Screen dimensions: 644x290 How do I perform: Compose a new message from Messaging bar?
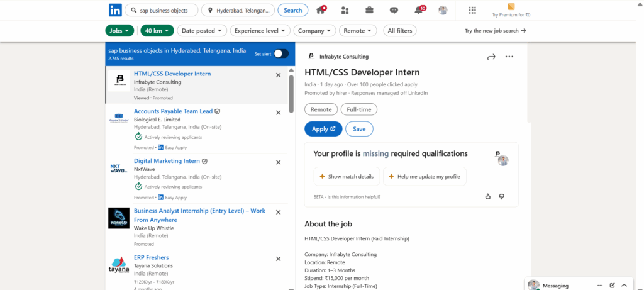click(613, 286)
